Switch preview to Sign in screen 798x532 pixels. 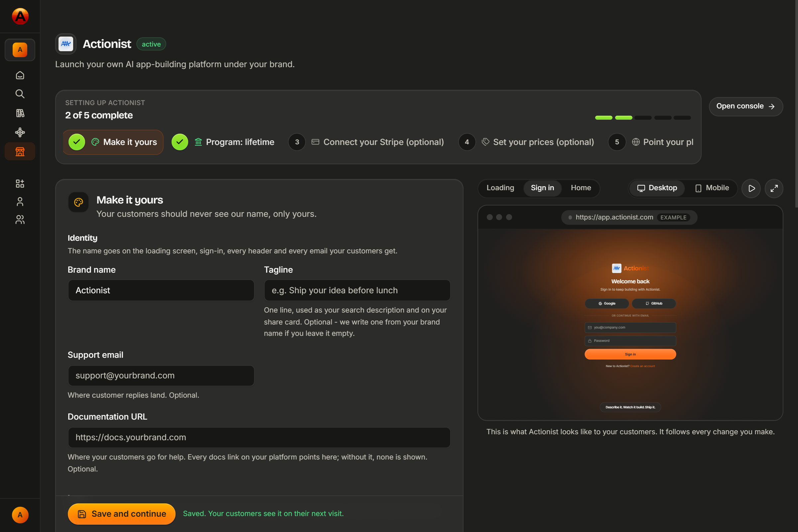pos(542,188)
